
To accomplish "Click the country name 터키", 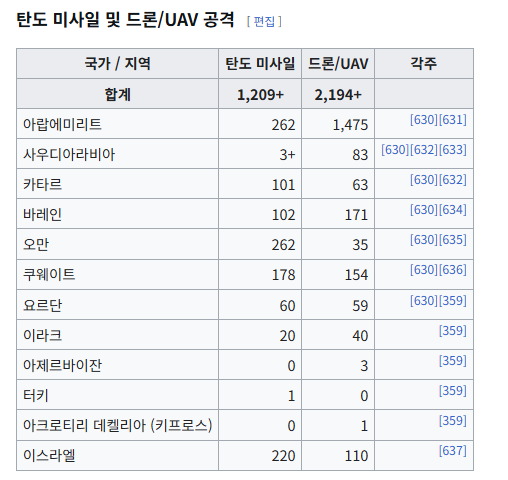I will click(x=36, y=395).
